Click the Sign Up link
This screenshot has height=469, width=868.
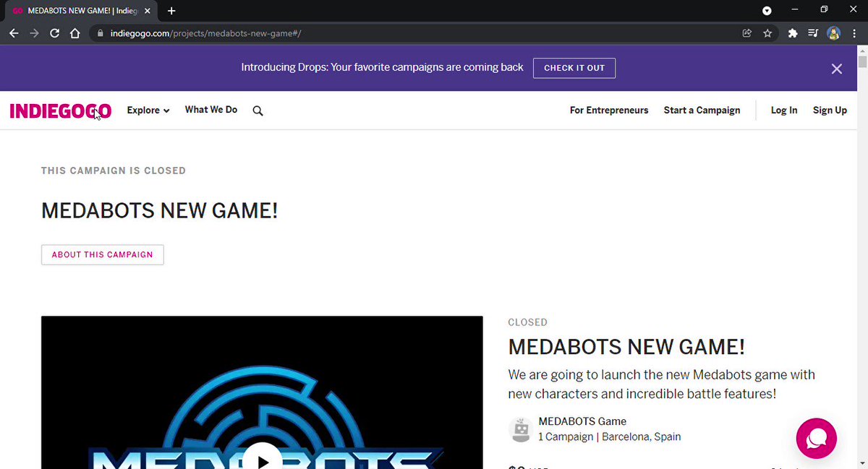pos(830,110)
